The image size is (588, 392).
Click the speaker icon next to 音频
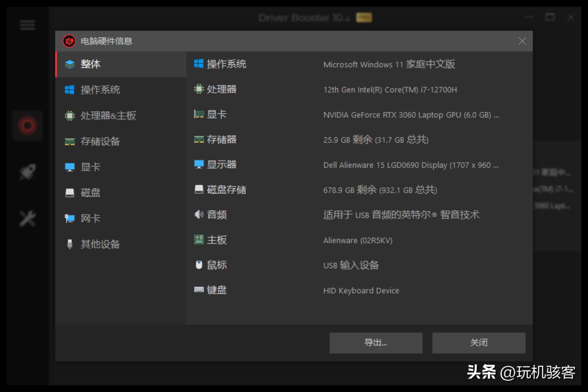point(199,215)
